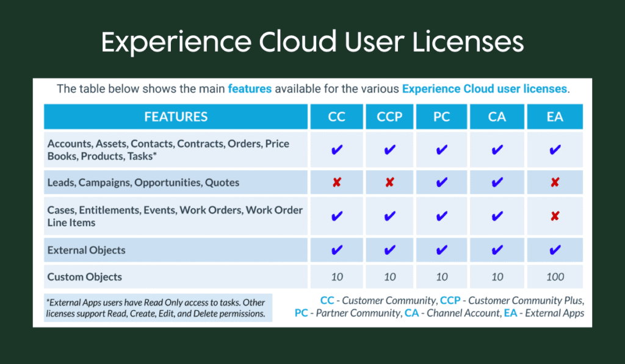Click the red X for Leads row under CCP

389,182
